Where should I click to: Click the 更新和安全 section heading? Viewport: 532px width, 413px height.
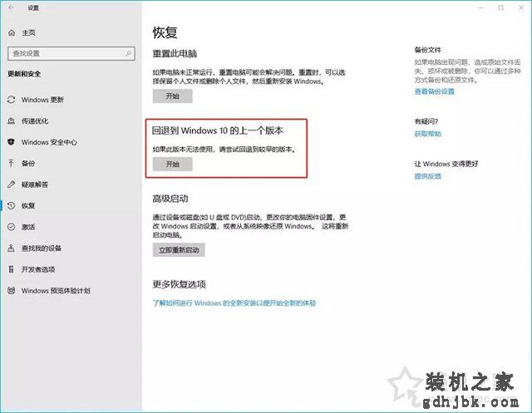pos(24,74)
